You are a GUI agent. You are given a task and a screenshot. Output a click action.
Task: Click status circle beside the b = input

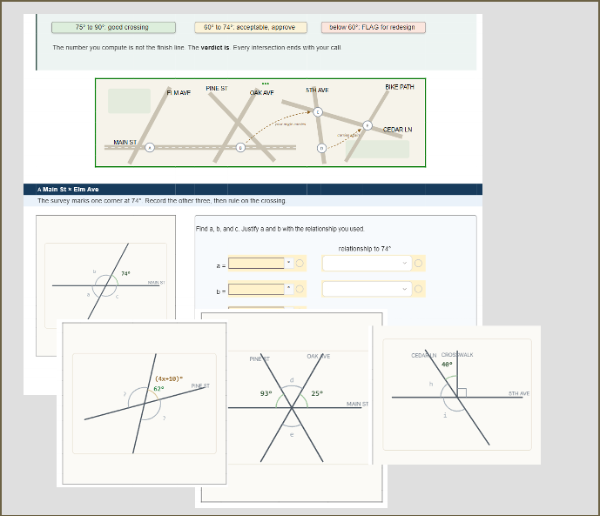pos(300,289)
